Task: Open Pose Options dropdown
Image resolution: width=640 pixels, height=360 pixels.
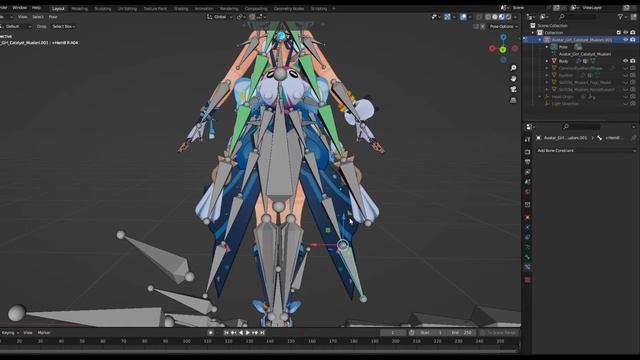Action: point(504,26)
